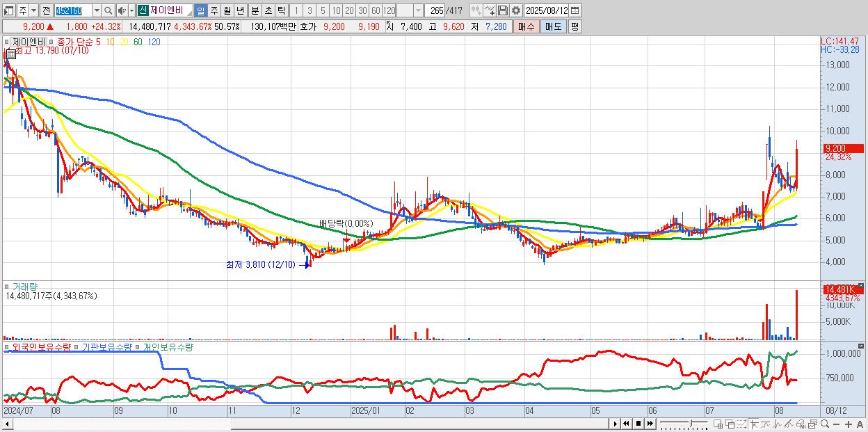
Task: Click the horizontal chart scrollbar thumb
Action: pyautogui.click(x=419, y=424)
